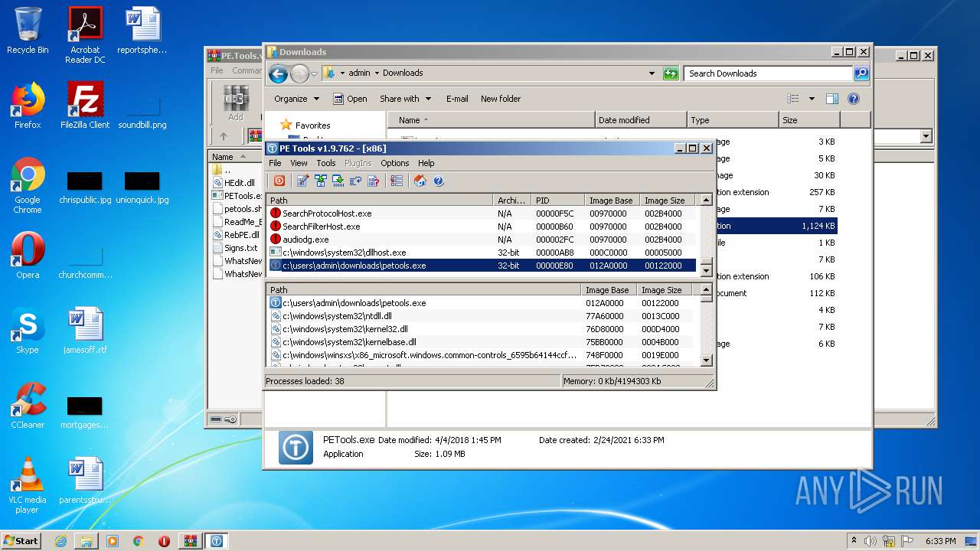Open the Tools menu in PE Tools
980x551 pixels.
326,163
